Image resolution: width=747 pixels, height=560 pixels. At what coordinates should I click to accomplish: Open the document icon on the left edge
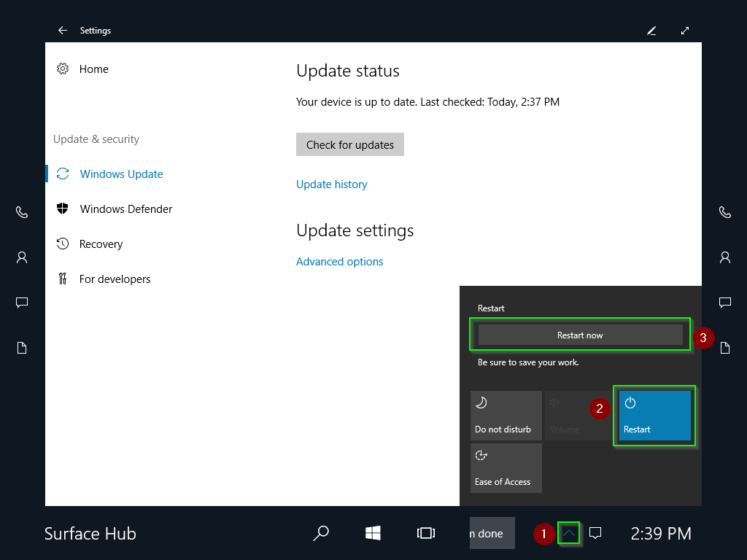22,348
